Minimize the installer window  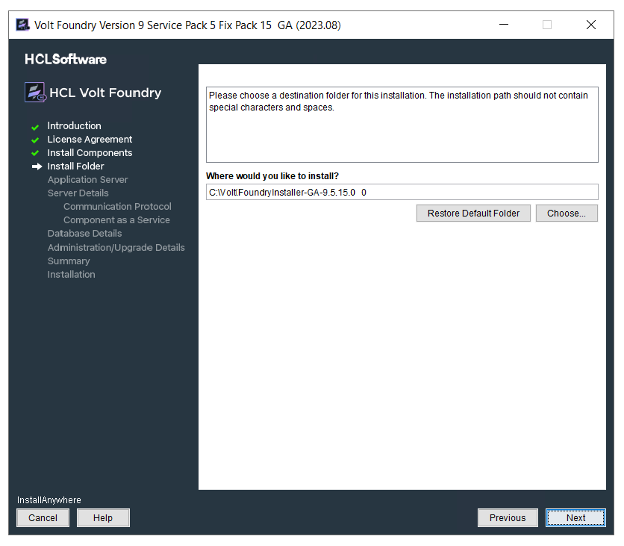(x=504, y=25)
